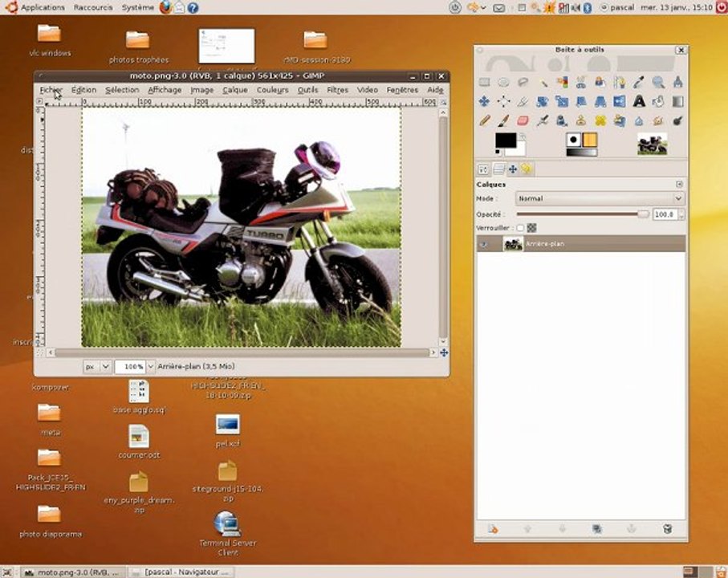Select the Select by Color tool
Viewport: 728px width, 578px height.
click(562, 82)
